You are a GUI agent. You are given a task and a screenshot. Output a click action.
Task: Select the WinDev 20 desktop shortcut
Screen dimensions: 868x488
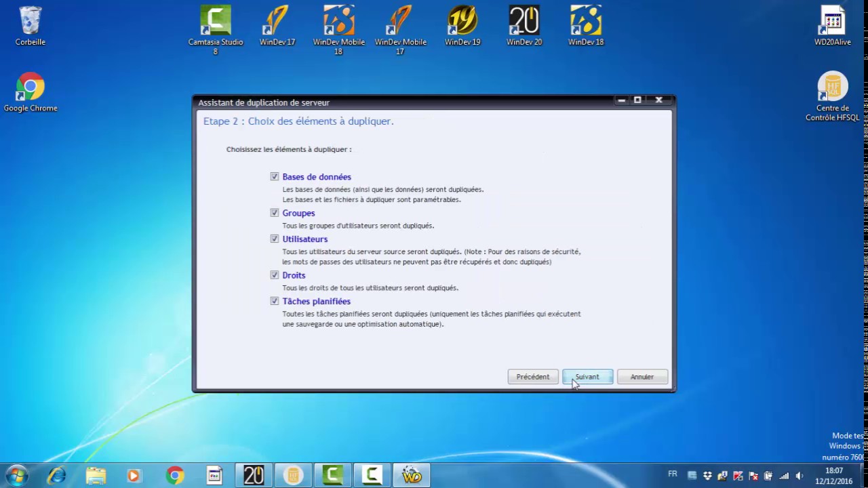click(524, 26)
